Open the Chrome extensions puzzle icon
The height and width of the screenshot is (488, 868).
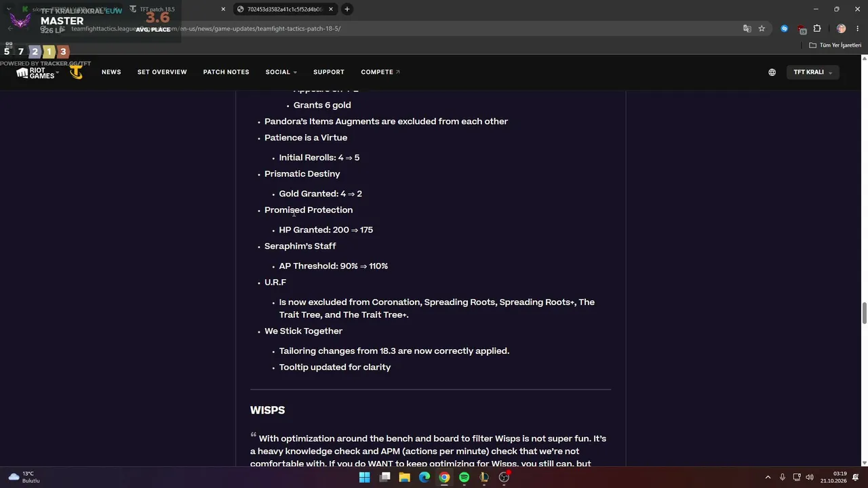point(817,28)
